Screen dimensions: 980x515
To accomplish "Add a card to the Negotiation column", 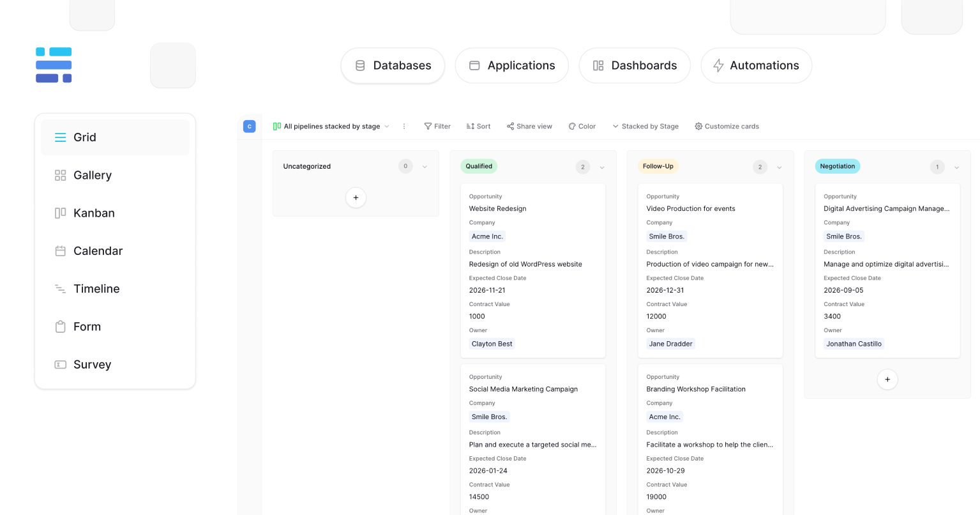I will coord(887,379).
